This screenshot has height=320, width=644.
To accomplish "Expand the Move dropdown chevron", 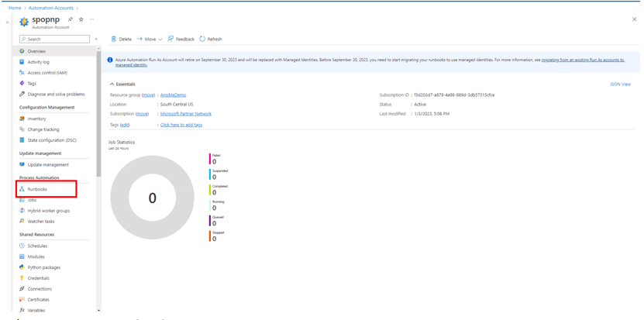I will click(160, 40).
